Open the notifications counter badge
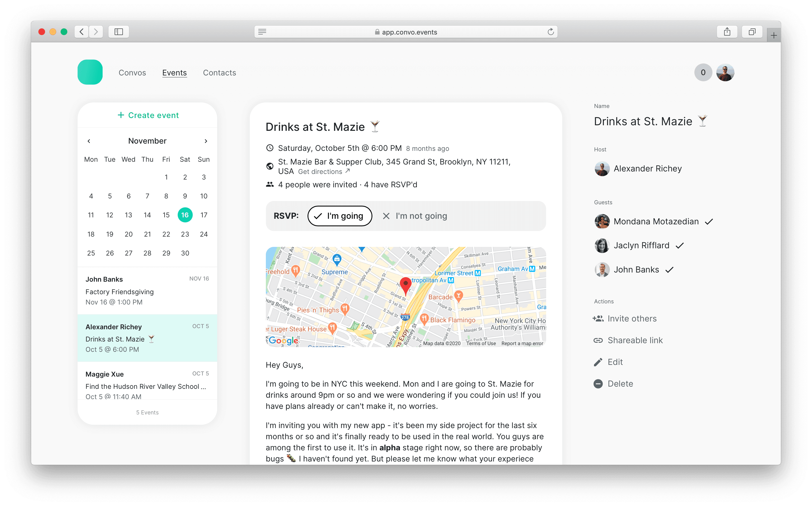 coord(703,72)
